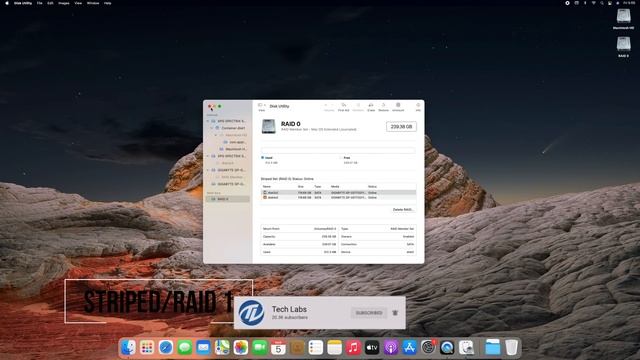This screenshot has width=640, height=360.
Task: Open Podcasts from the Dock
Action: [x=391, y=348]
